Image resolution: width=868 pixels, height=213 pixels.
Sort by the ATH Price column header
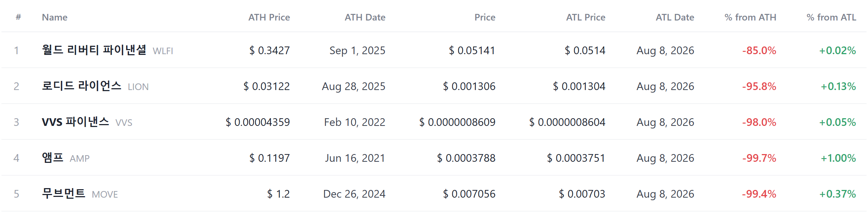pos(269,17)
